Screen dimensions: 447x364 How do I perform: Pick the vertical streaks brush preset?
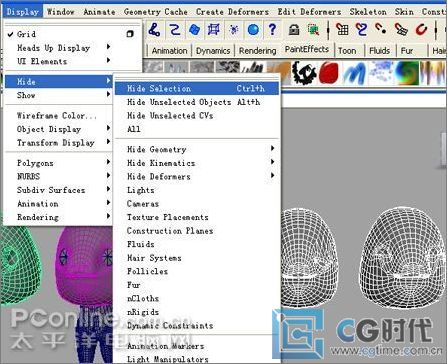tap(432, 72)
